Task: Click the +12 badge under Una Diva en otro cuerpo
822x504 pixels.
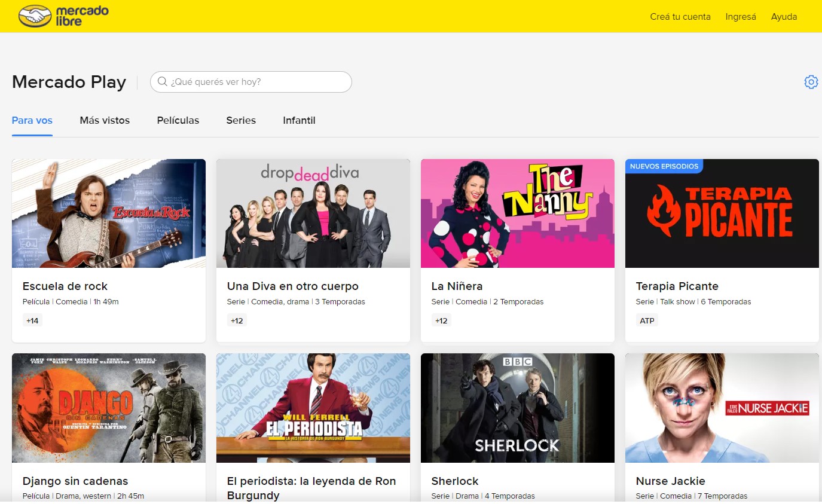Action: coord(237,321)
